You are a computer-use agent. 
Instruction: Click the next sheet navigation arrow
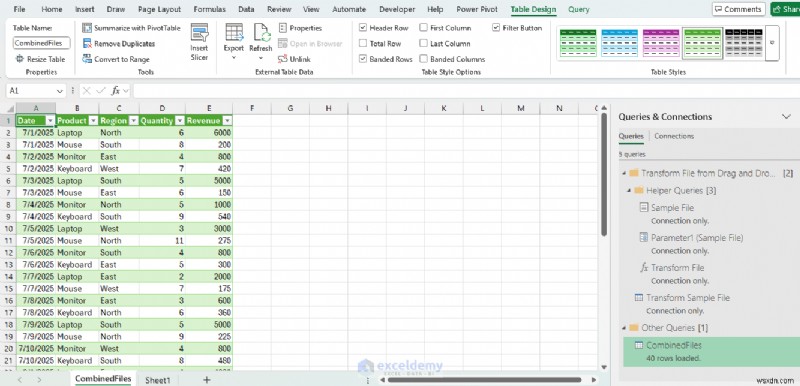coord(40,380)
